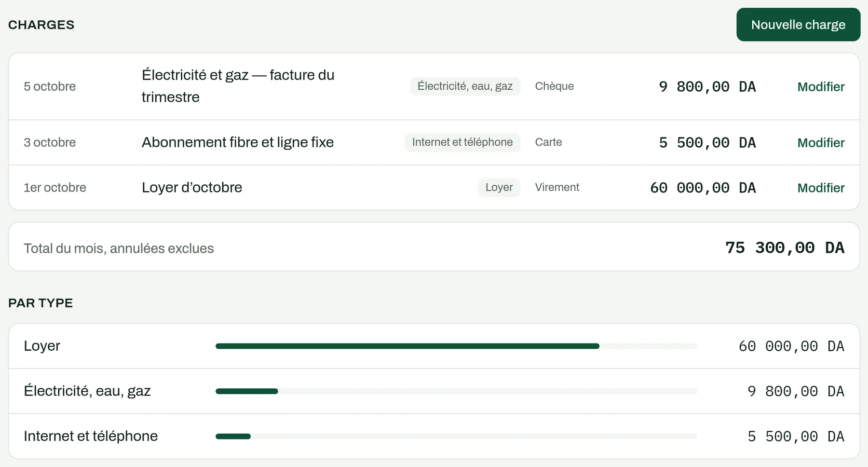Screen dimensions: 868x467
Task: Select the Internet et téléphone category tag
Action: [x=462, y=142]
